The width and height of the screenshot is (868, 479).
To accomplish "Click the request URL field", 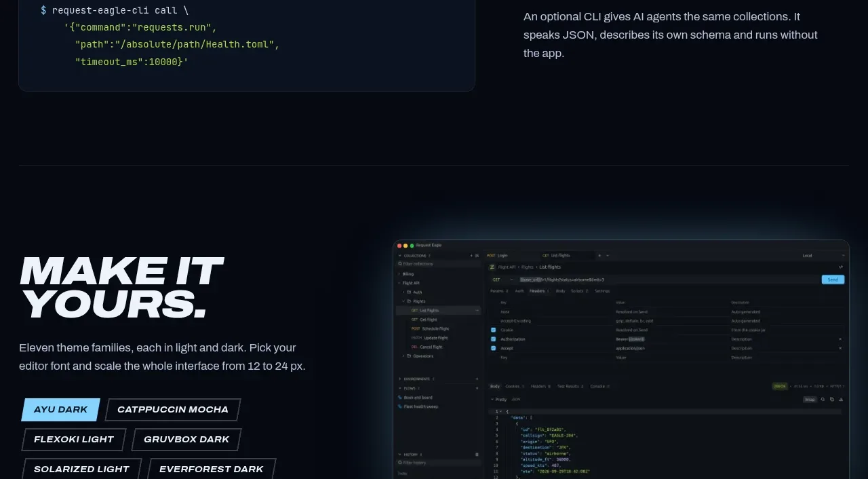I will tap(668, 280).
